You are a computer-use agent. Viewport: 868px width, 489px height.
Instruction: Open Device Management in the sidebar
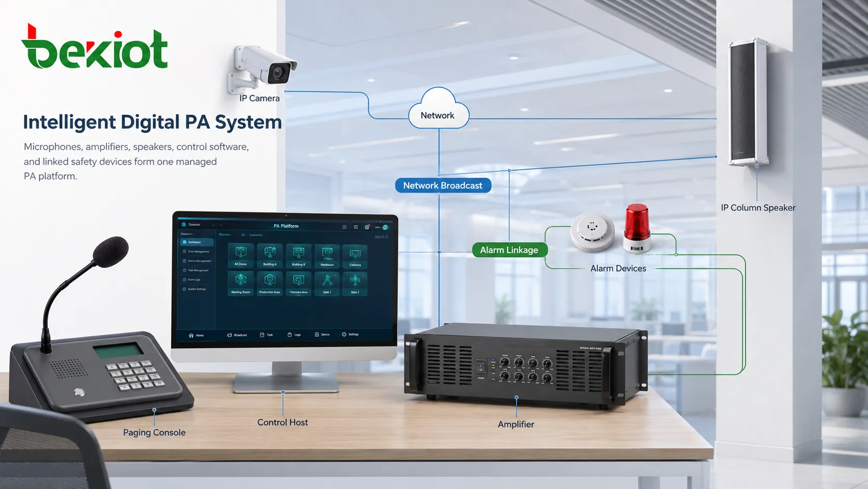pos(197,261)
